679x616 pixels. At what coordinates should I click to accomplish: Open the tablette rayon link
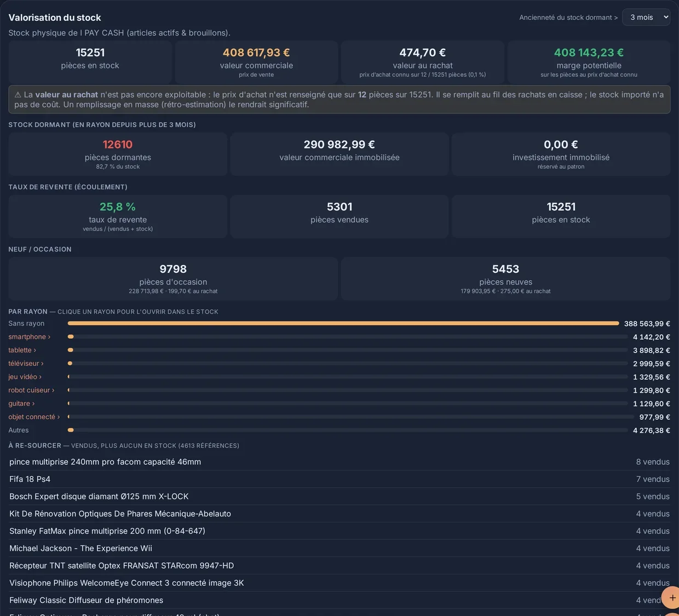pos(22,350)
